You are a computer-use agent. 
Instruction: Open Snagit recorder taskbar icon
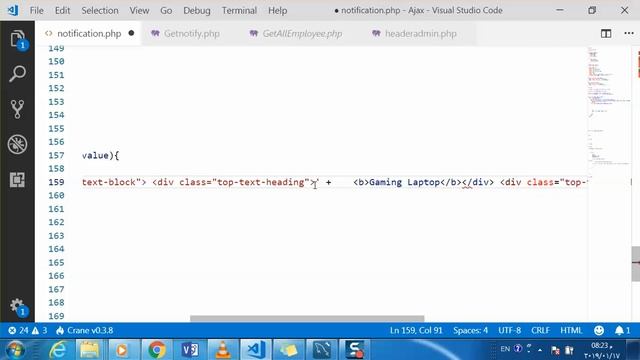[355, 350]
